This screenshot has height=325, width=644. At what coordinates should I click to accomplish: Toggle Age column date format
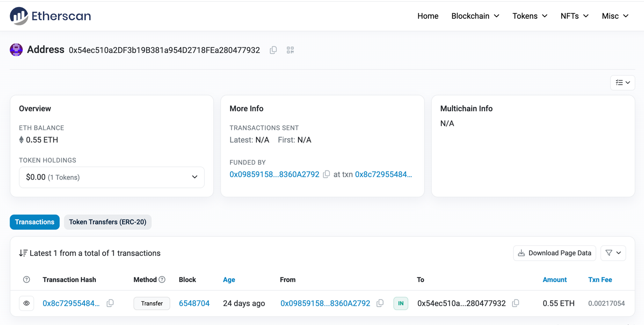coord(229,279)
